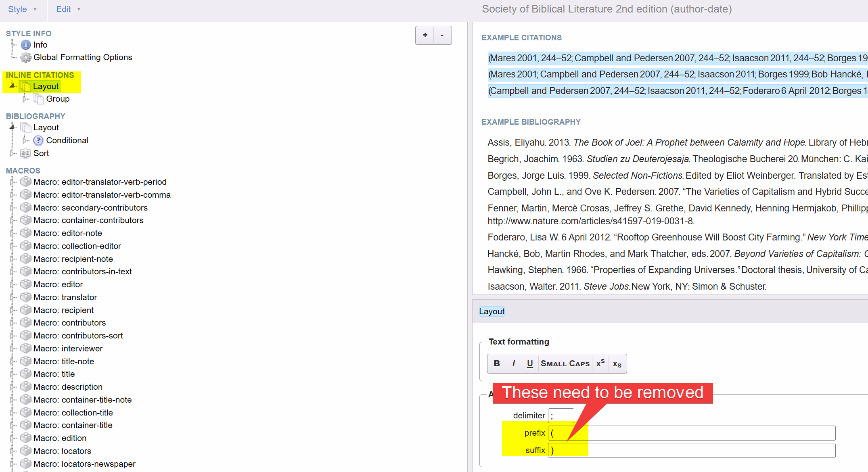This screenshot has height=472, width=868.
Task: Expand the Sort node in Bibliography
Action: pos(12,153)
